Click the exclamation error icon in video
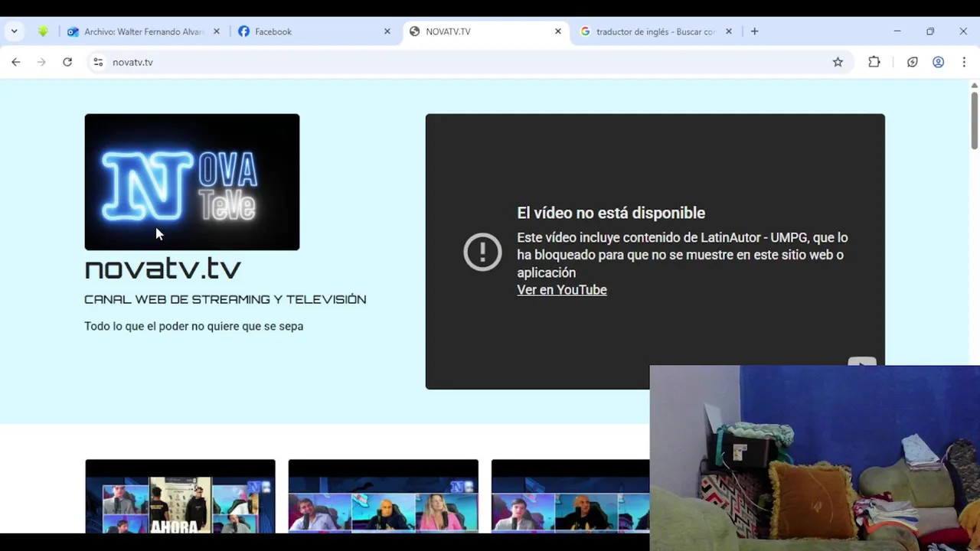This screenshot has height=551, width=980. [x=482, y=252]
